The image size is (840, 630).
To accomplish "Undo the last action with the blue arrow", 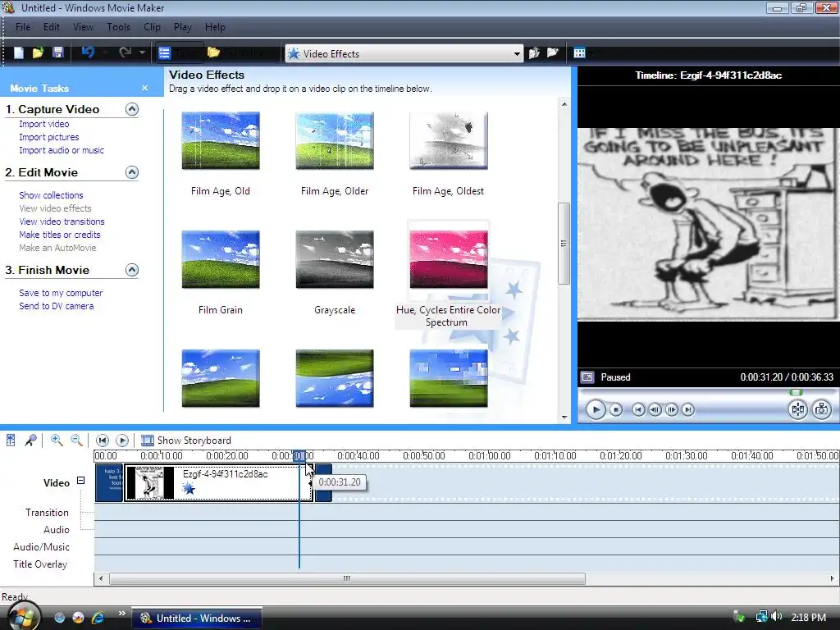I will coord(89,52).
